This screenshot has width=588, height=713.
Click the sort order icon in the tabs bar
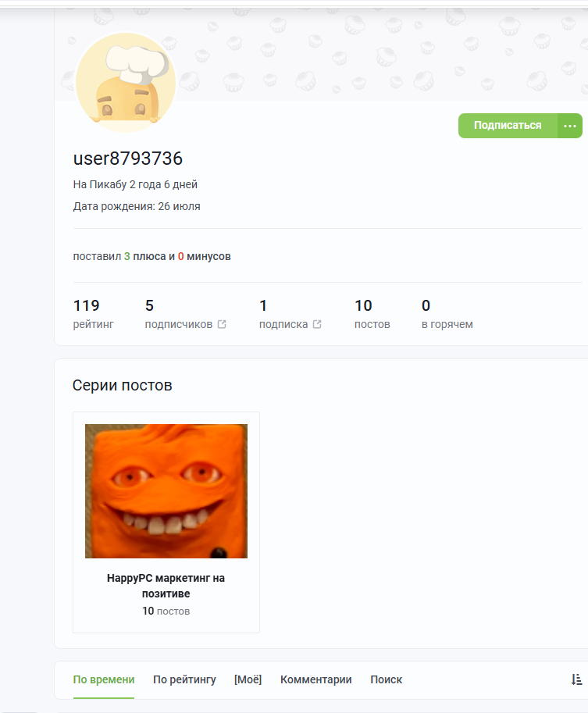point(576,679)
